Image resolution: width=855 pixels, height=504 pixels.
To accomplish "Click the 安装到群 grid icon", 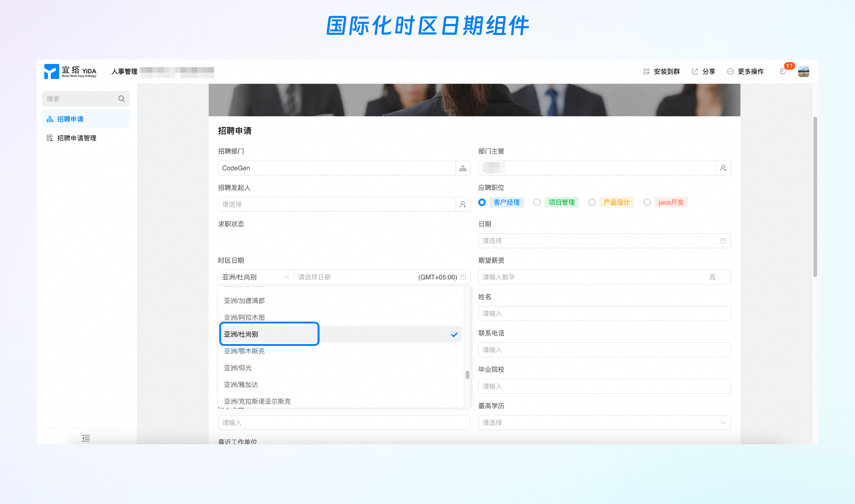I will point(646,71).
